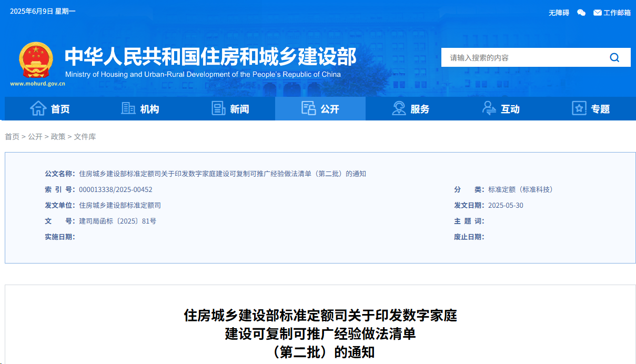Click the English ministry name subtitle
This screenshot has height=364, width=636.
click(x=203, y=75)
